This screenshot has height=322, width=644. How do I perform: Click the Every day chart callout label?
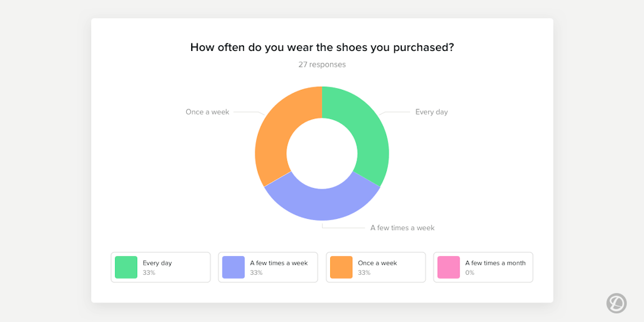point(431,112)
